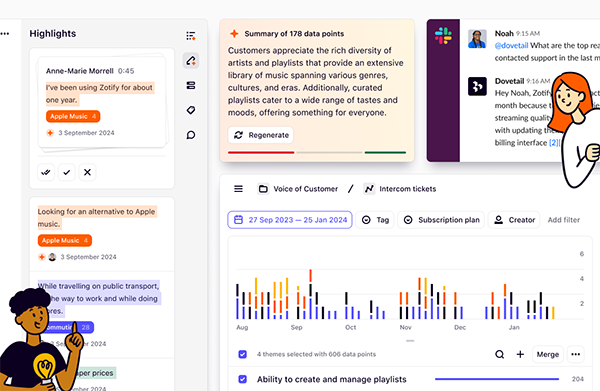Open the Voice of Customer folder breadcrumb
Viewport: 600px width, 391px height.
[x=298, y=189]
